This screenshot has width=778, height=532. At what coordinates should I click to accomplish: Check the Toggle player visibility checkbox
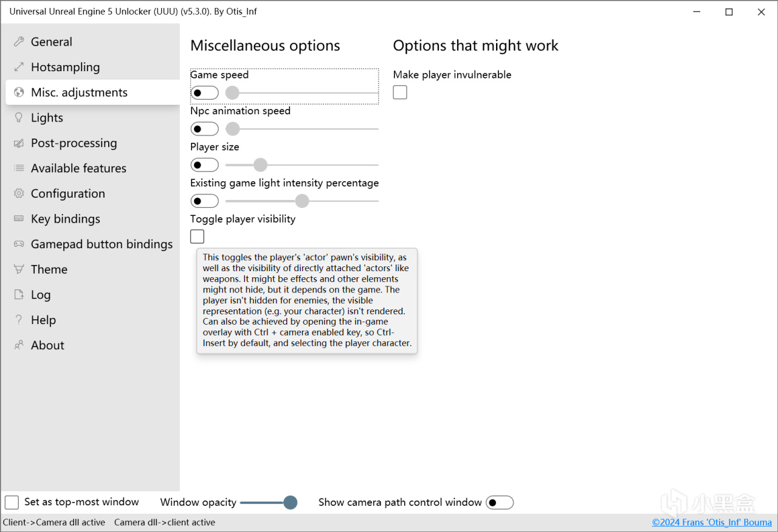coord(197,237)
